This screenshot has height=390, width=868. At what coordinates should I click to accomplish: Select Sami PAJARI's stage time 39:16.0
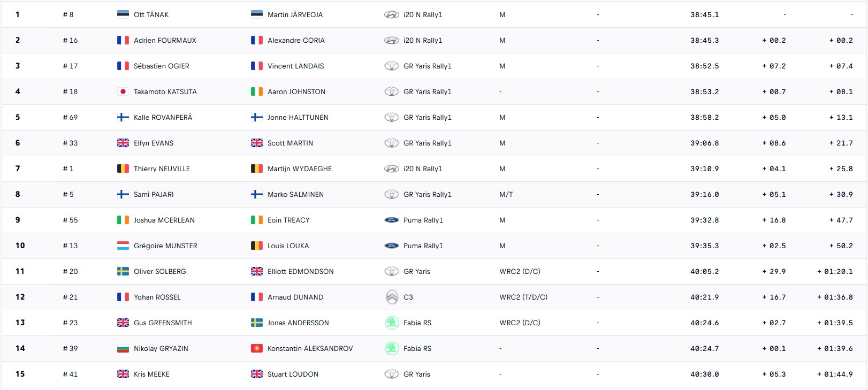(x=704, y=194)
